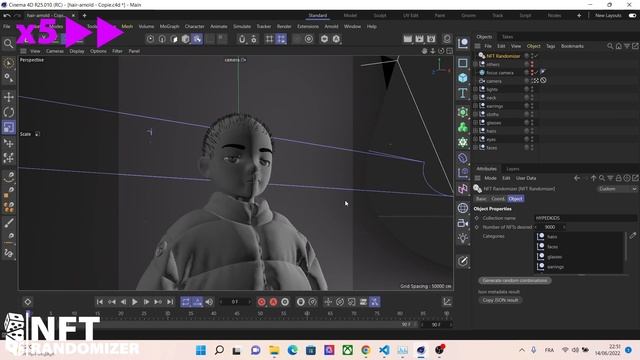
Task: Toggle sound speaker icon in timeline
Action: coord(209,302)
